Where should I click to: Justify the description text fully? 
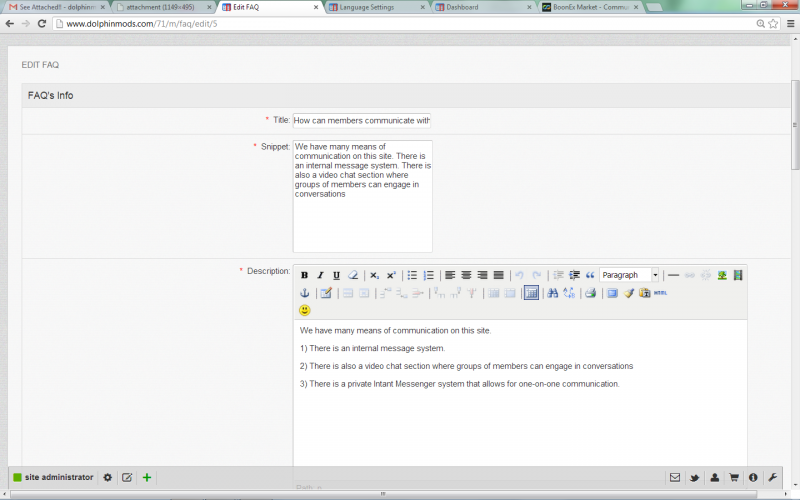499,275
